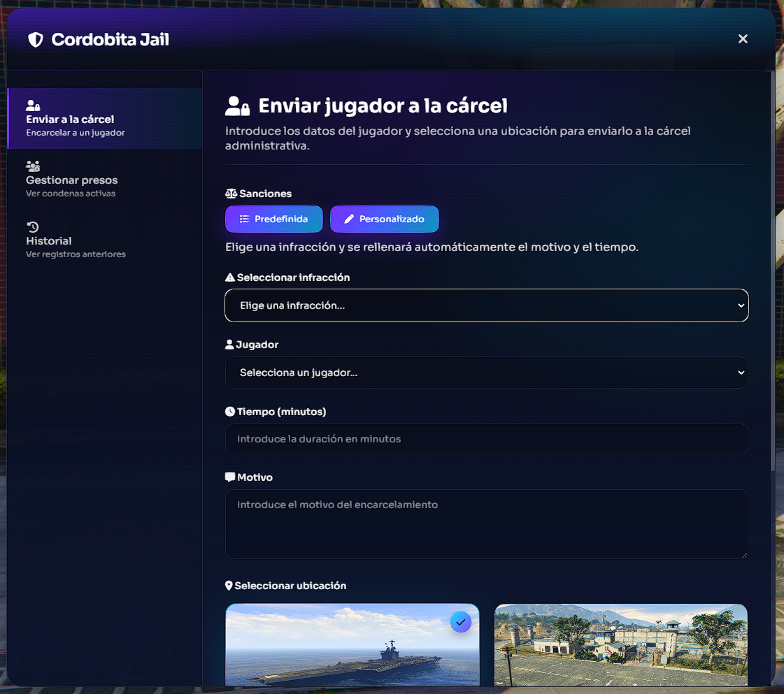Click the Cordobita Jail title text
The width and height of the screenshot is (784, 694).
pyautogui.click(x=110, y=39)
